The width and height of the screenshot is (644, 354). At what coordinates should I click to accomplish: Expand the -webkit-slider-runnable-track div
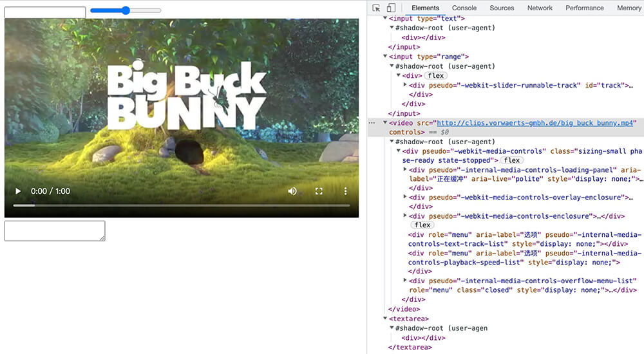405,84
